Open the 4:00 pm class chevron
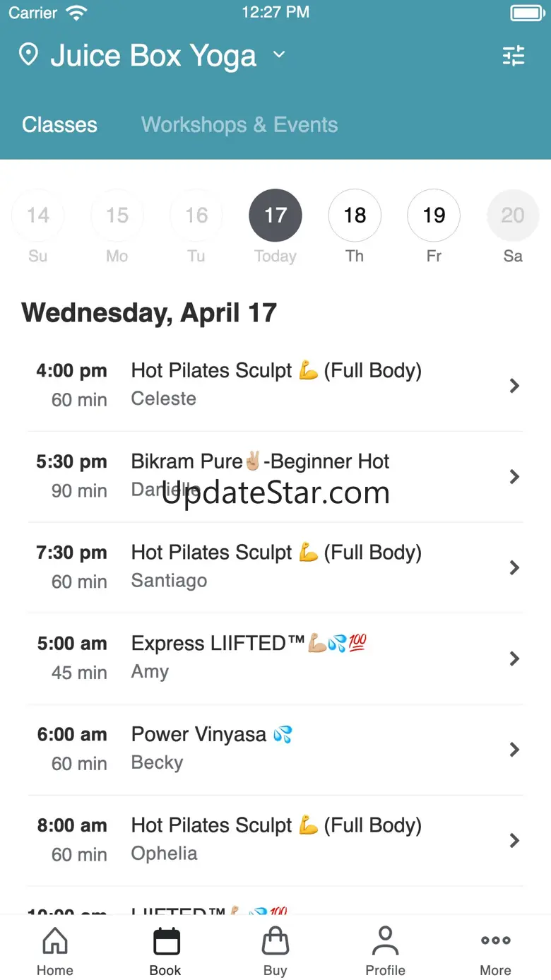The width and height of the screenshot is (551, 980). coord(514,385)
